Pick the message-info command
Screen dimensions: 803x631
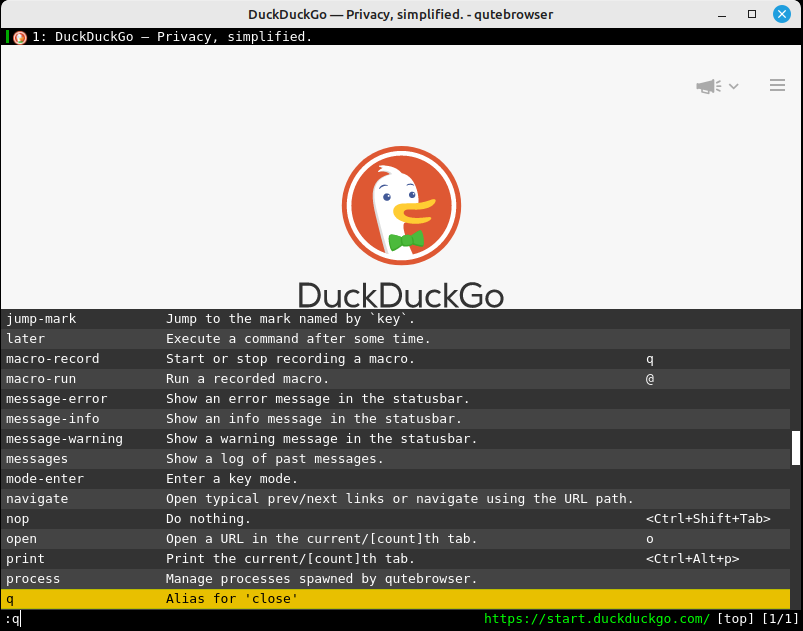395,418
